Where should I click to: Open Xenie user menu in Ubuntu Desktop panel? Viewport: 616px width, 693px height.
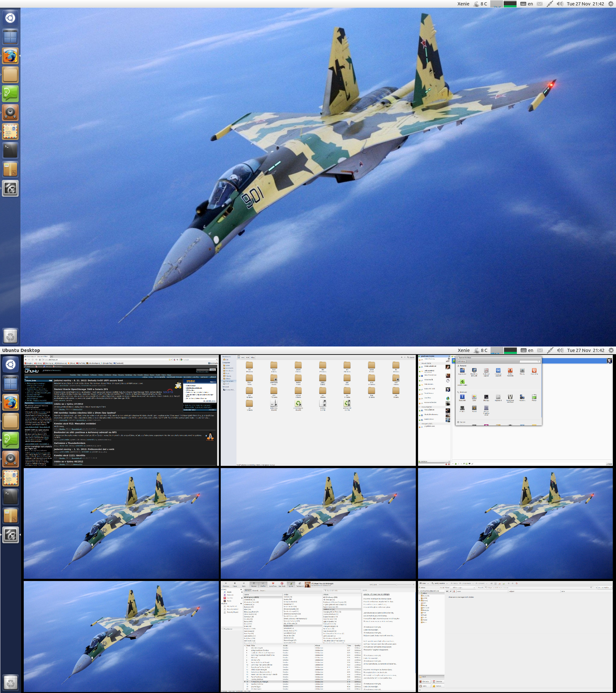463,350
